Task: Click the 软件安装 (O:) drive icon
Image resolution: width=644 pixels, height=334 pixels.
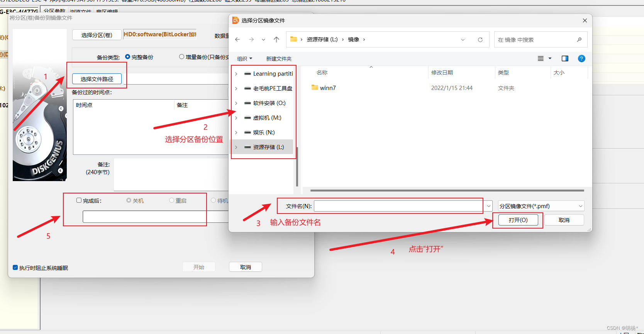Action: (x=247, y=103)
